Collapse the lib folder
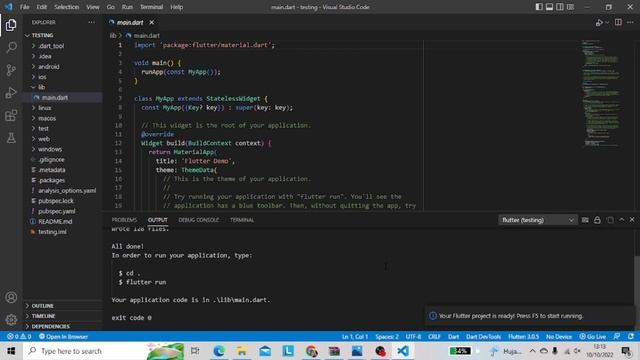 click(x=62, y=87)
